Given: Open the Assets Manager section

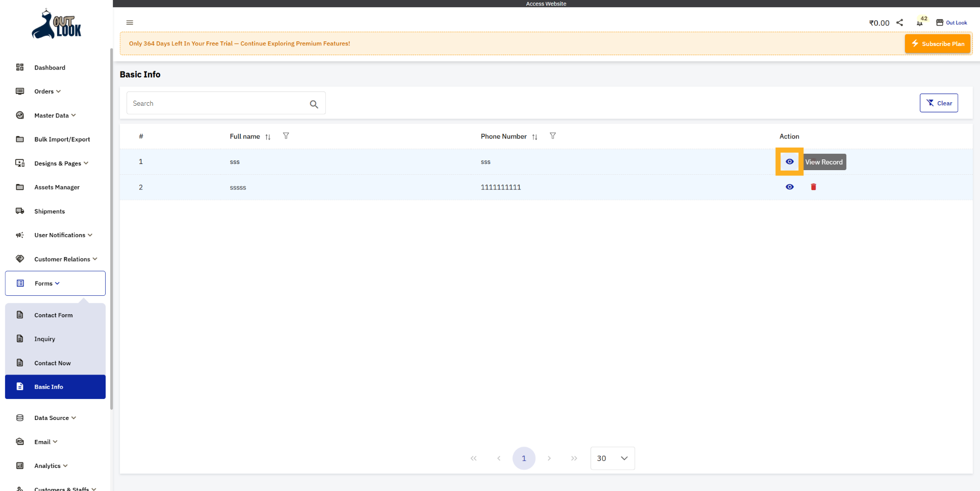Looking at the screenshot, I should coord(57,187).
